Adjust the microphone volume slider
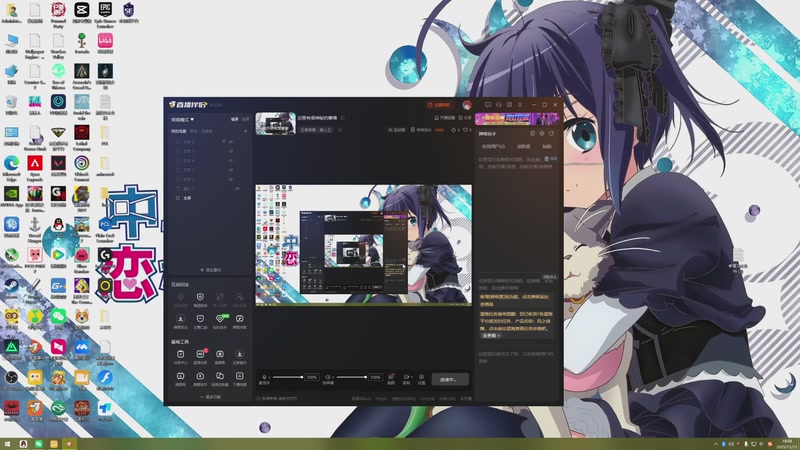Image resolution: width=800 pixels, height=450 pixels. pyautogui.click(x=288, y=377)
